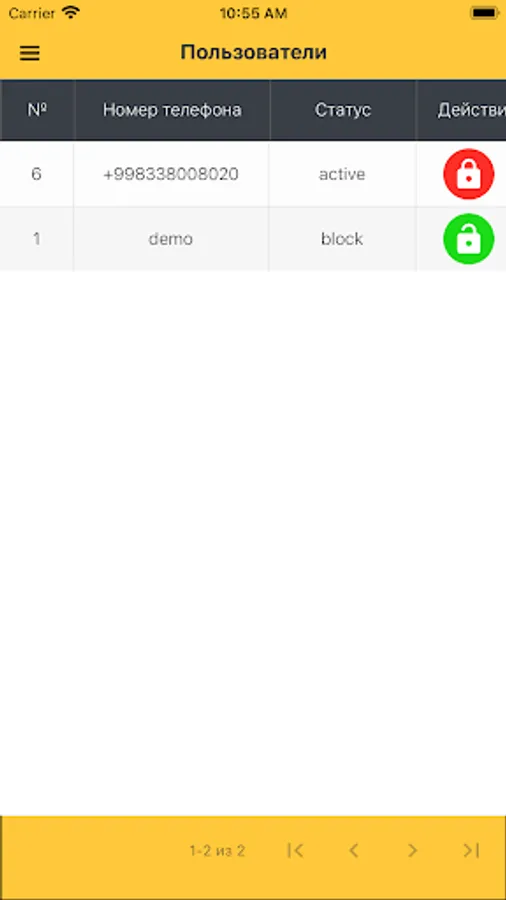
Task: Unblock demo user with green lock icon
Action: pos(469,239)
